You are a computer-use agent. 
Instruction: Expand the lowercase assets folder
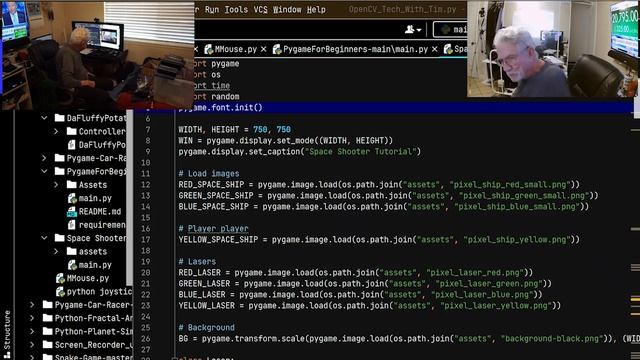click(56, 251)
